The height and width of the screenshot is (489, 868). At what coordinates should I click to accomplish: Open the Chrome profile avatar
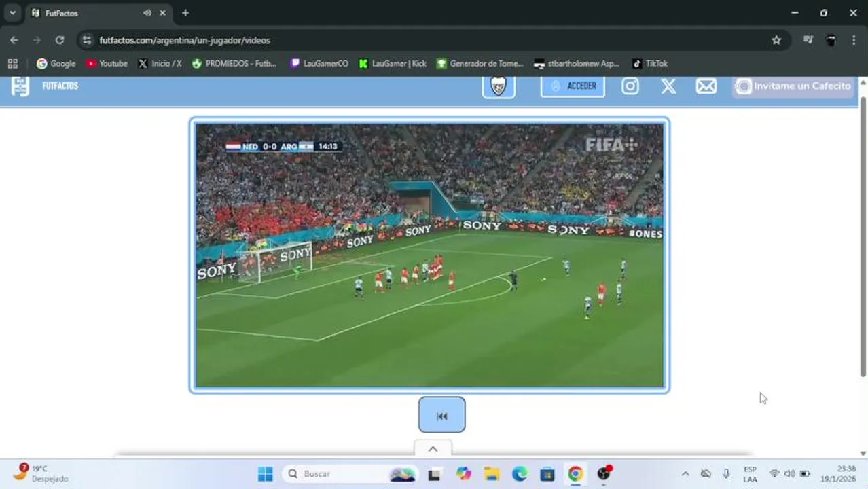[x=831, y=40]
